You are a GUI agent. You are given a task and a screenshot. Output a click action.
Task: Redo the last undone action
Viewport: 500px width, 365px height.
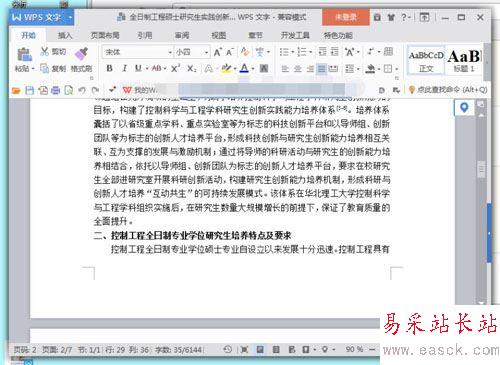(95, 90)
